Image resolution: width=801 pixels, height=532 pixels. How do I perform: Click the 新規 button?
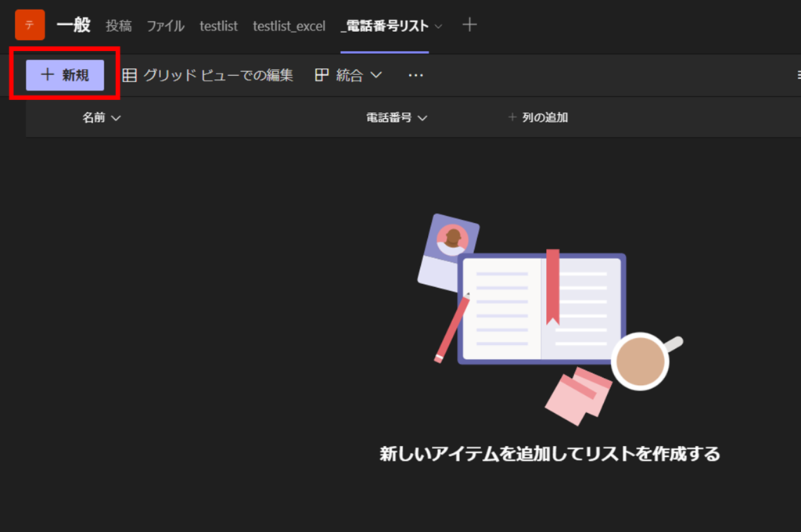click(x=65, y=75)
